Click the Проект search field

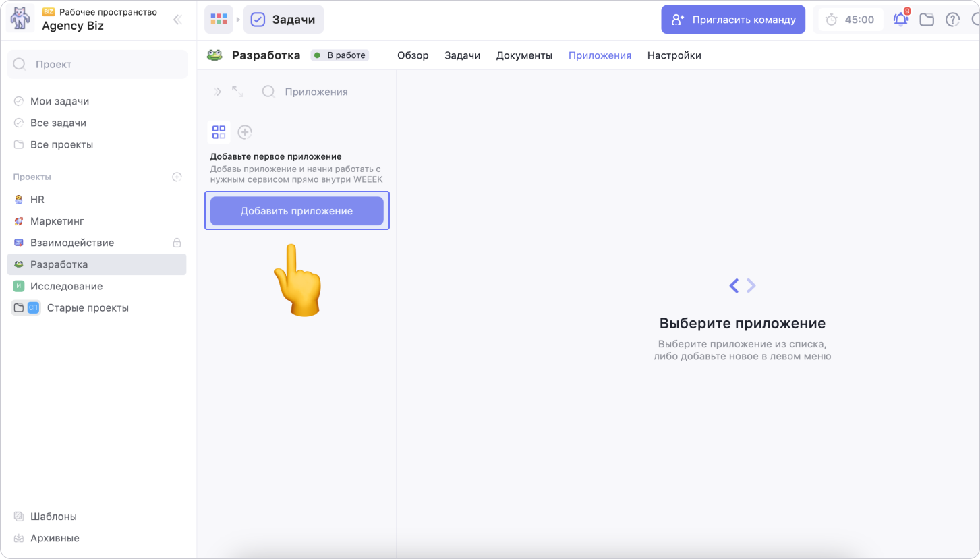pyautogui.click(x=98, y=64)
